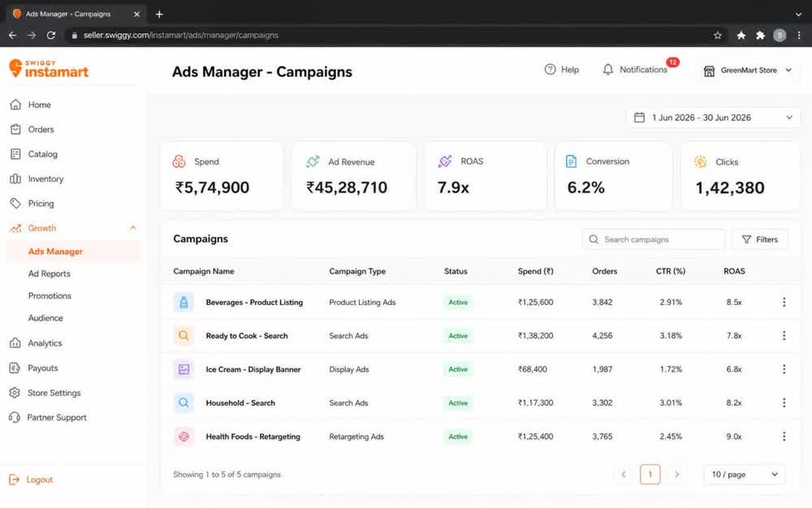Open Promotions submenu item
The image size is (812, 508).
(x=50, y=296)
